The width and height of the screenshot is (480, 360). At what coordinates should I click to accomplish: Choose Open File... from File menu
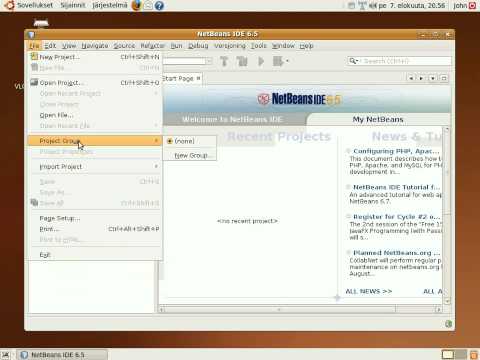click(x=95, y=115)
